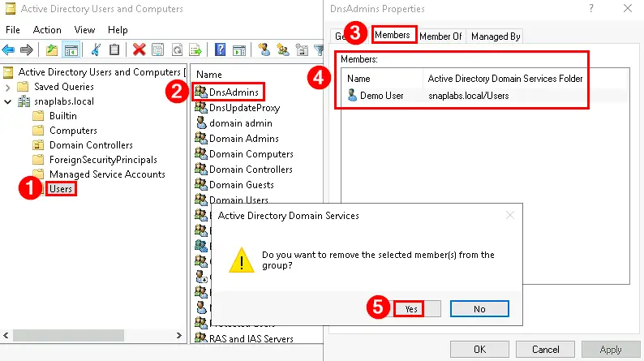The width and height of the screenshot is (644, 361).
Task: Switch to the Members tab
Action: point(393,35)
